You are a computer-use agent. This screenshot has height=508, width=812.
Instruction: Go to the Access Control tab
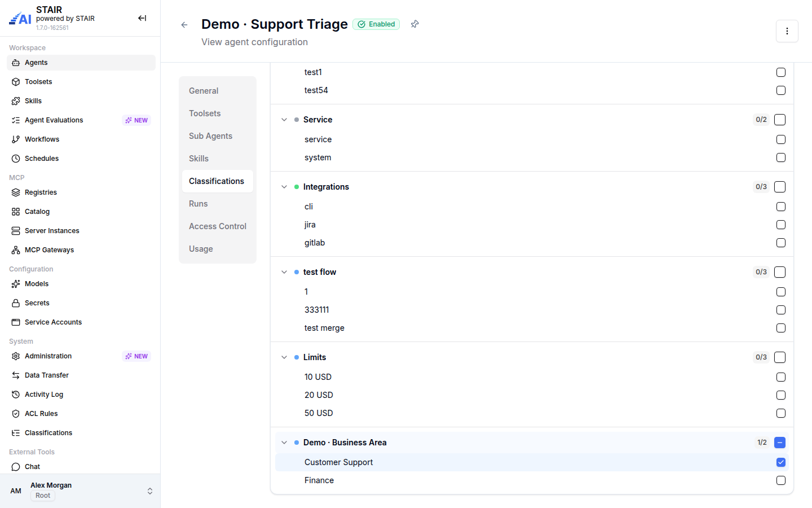point(218,226)
